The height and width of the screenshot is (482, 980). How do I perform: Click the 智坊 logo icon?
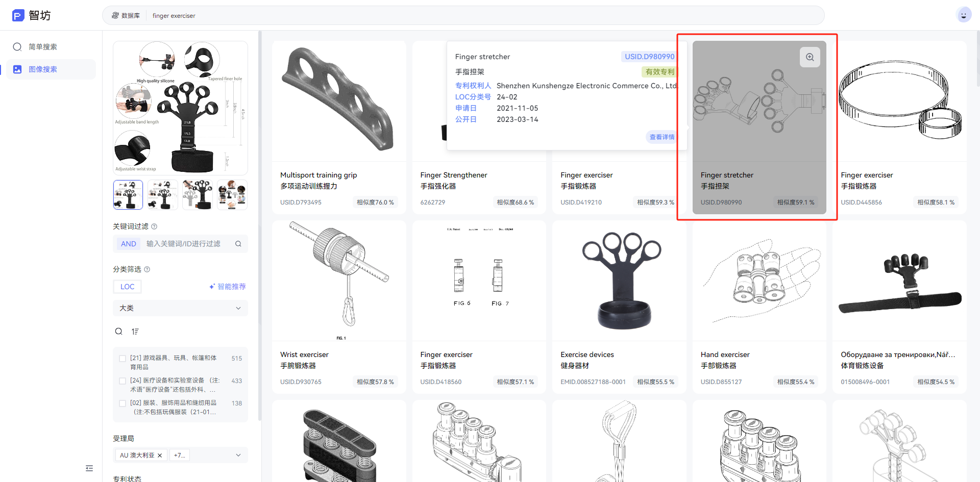click(x=18, y=15)
